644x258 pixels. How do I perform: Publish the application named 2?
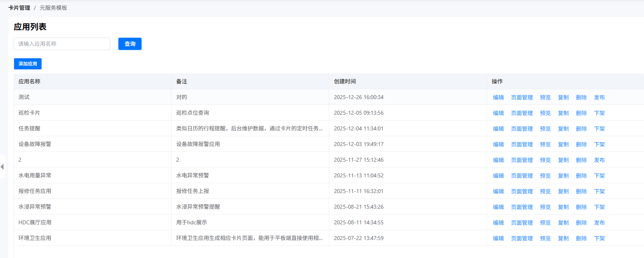599,160
